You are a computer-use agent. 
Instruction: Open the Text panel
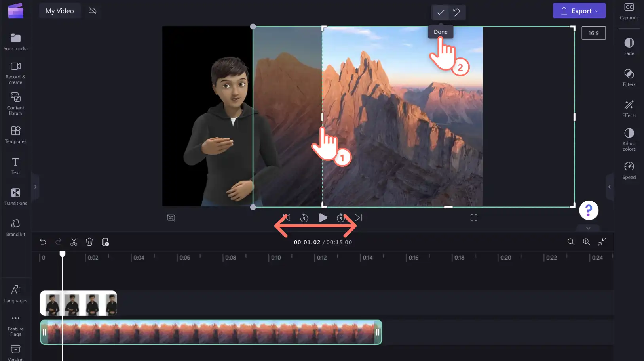click(x=15, y=166)
